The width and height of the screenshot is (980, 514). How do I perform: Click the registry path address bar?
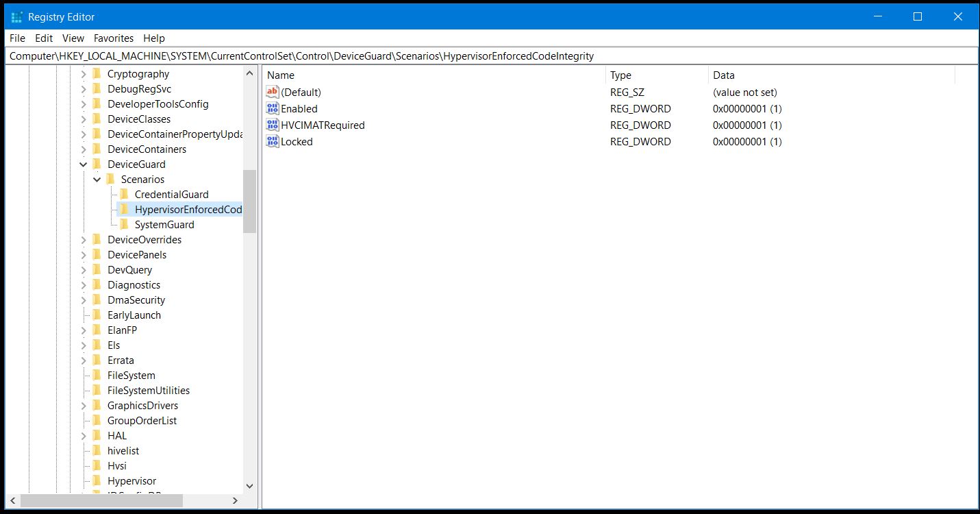(490, 56)
